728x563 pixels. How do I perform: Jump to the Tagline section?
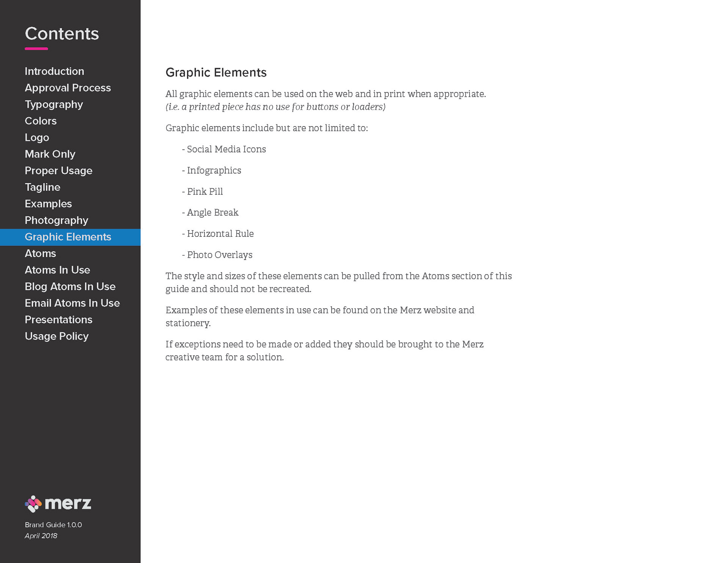[42, 187]
